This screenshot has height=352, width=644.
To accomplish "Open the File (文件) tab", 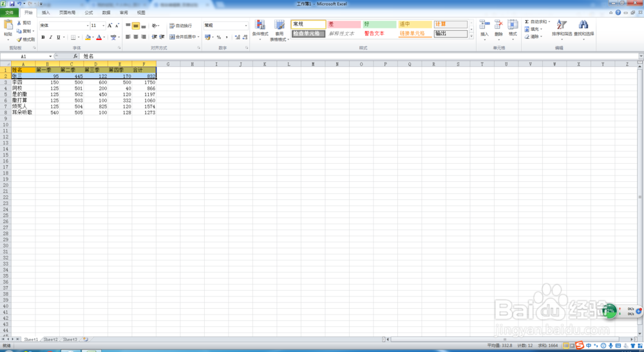I will [9, 13].
